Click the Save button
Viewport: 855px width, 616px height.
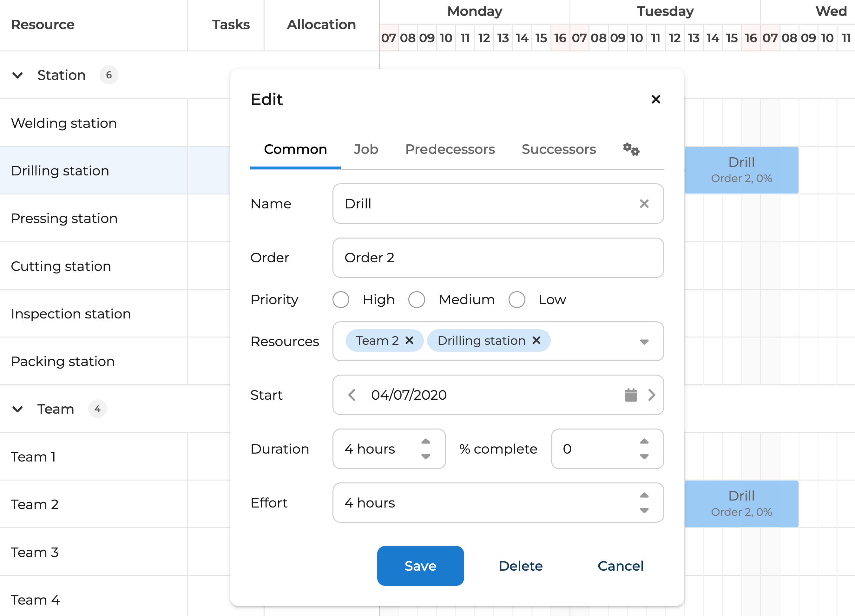(x=420, y=566)
